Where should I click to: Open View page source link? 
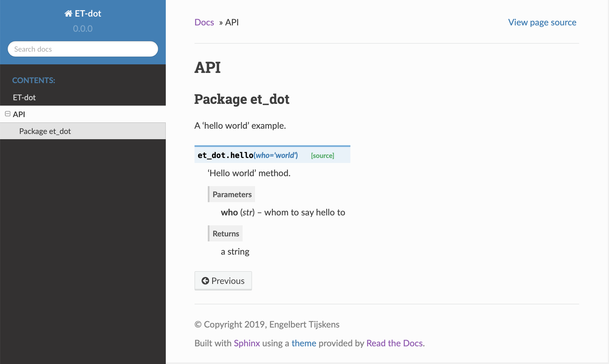(542, 22)
